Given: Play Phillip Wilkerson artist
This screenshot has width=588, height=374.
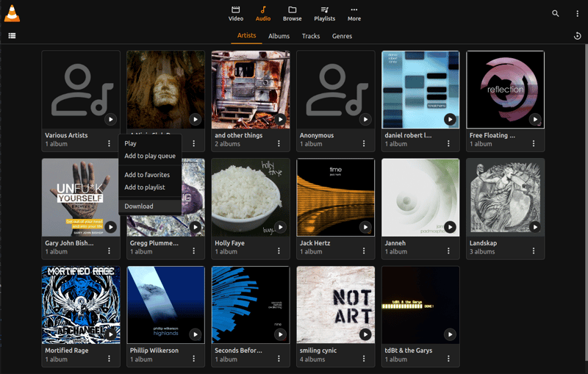Looking at the screenshot, I should tap(195, 334).
